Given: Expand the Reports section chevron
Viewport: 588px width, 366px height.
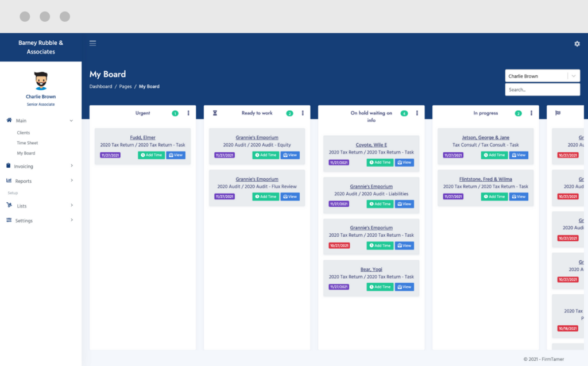Looking at the screenshot, I should [73, 179].
